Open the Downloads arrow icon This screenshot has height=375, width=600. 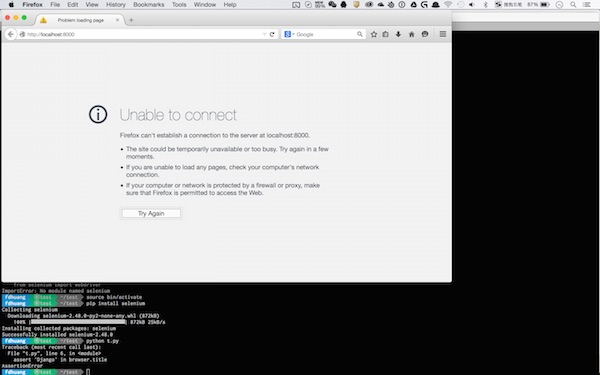(x=398, y=34)
